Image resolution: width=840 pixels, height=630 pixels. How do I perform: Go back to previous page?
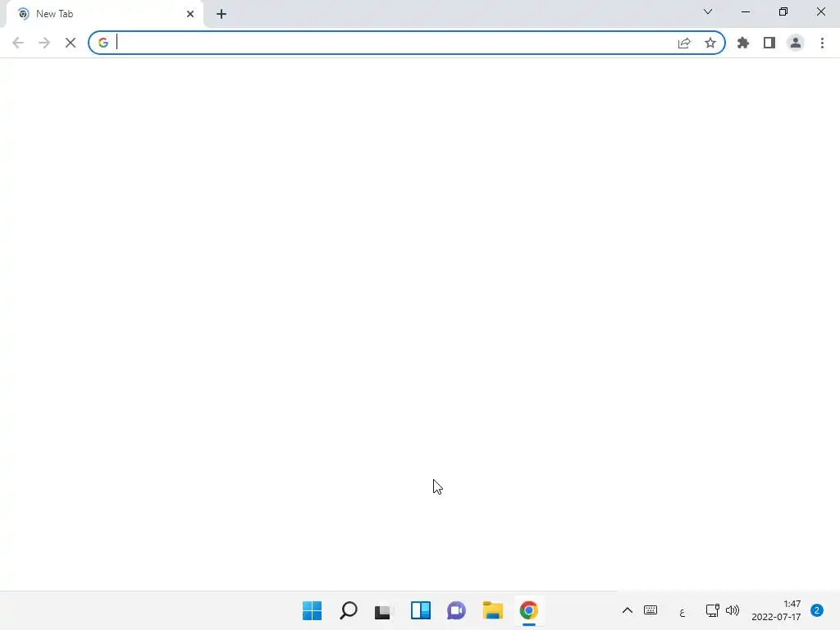pyautogui.click(x=18, y=43)
